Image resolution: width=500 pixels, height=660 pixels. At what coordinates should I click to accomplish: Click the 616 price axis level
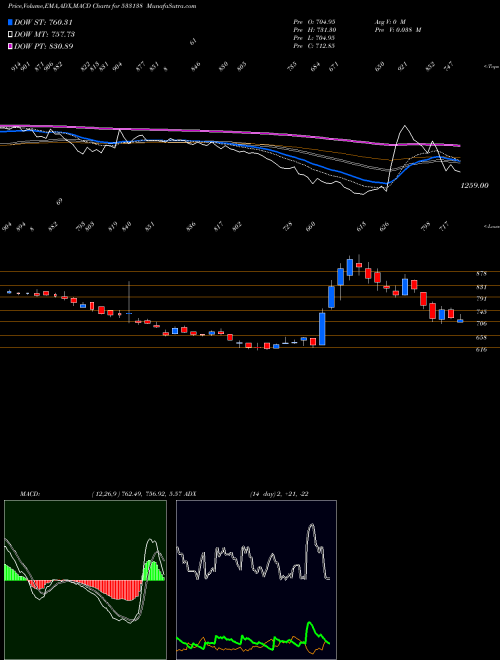point(481,349)
